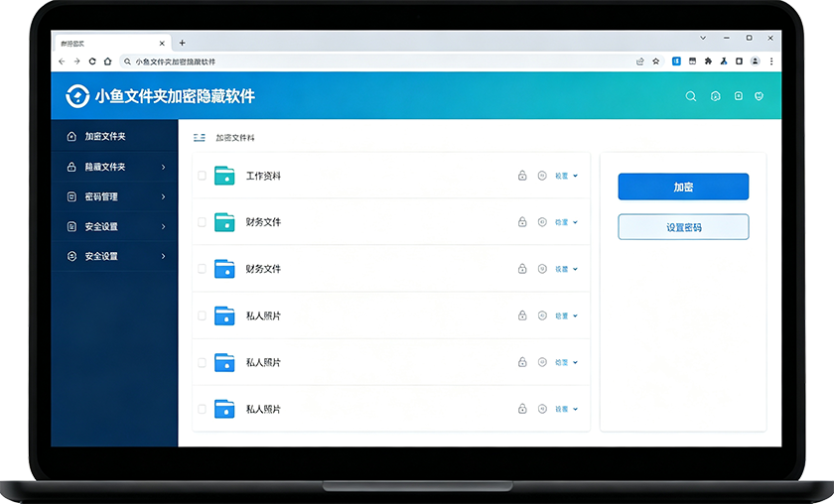This screenshot has height=504, width=834.
Task: Select 密码管理 in the sidebar
Action: [x=114, y=196]
